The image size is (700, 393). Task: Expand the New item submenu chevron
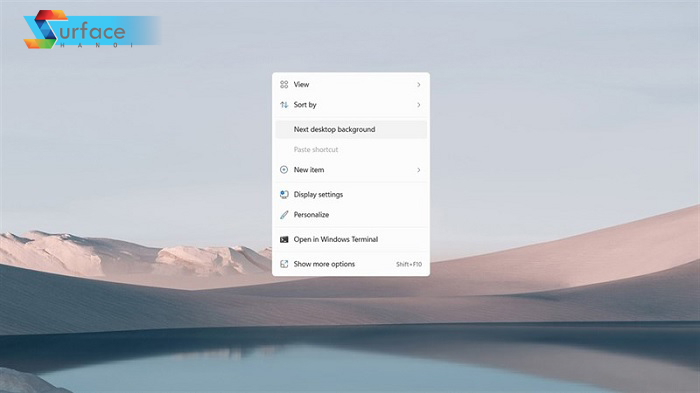tap(418, 170)
